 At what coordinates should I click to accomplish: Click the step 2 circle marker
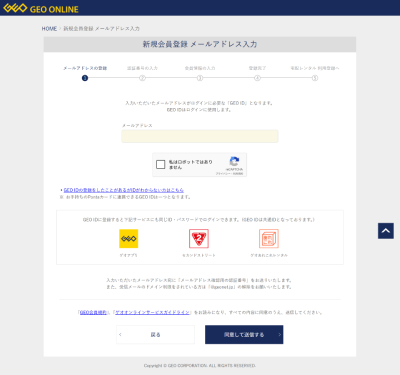142,78
